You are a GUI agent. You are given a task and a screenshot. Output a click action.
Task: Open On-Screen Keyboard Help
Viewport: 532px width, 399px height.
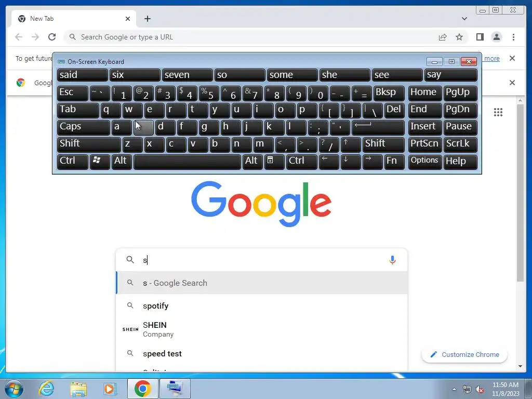pos(460,162)
